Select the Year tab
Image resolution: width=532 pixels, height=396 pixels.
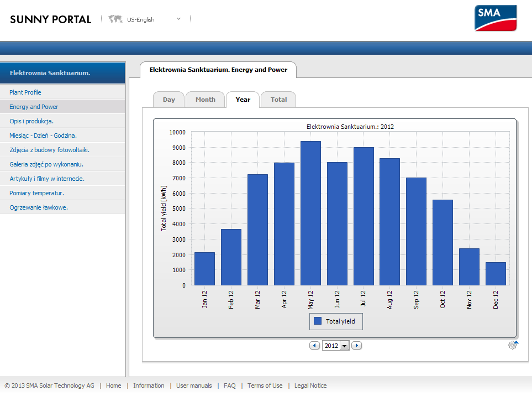point(243,100)
